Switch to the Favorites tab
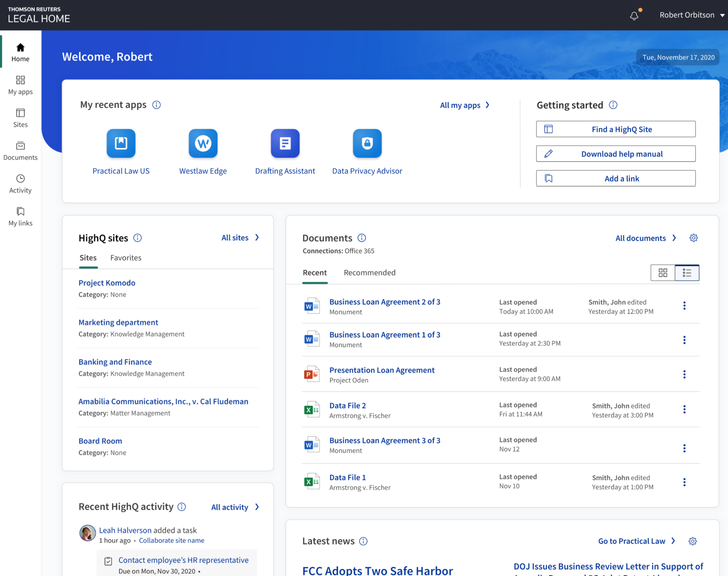 coord(126,258)
